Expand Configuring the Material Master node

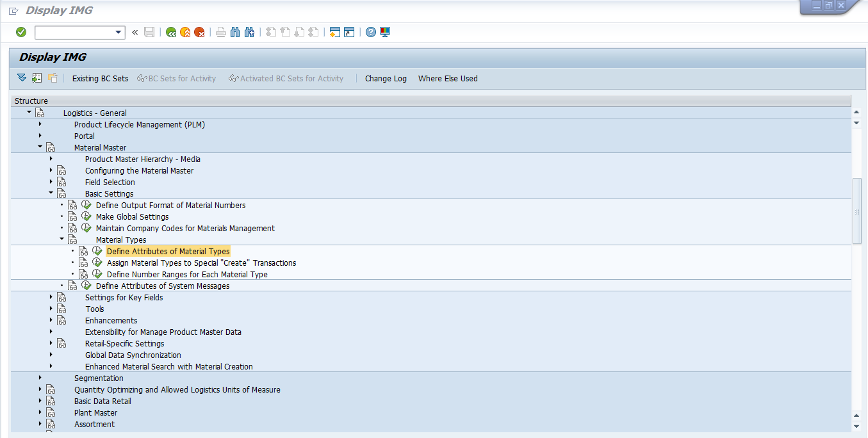51,170
